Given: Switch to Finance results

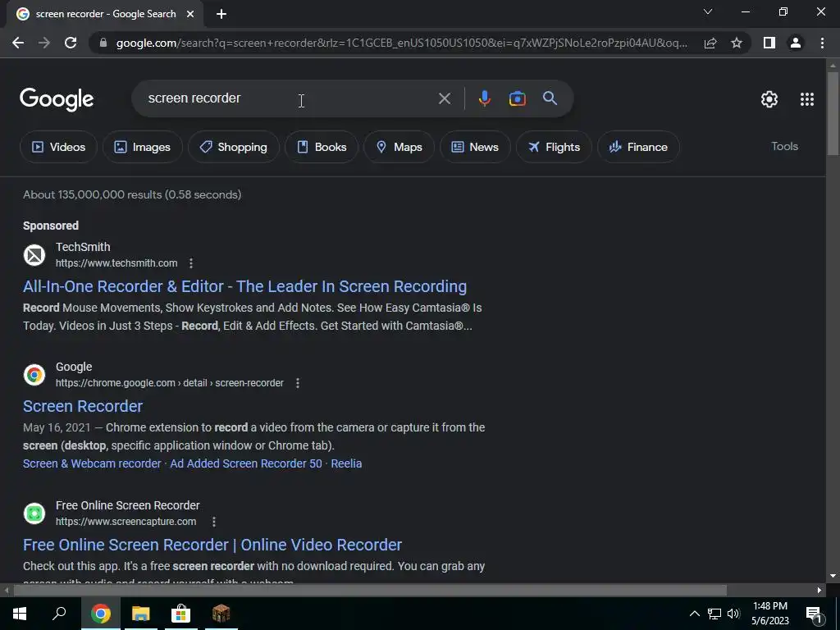Looking at the screenshot, I should coord(638,147).
